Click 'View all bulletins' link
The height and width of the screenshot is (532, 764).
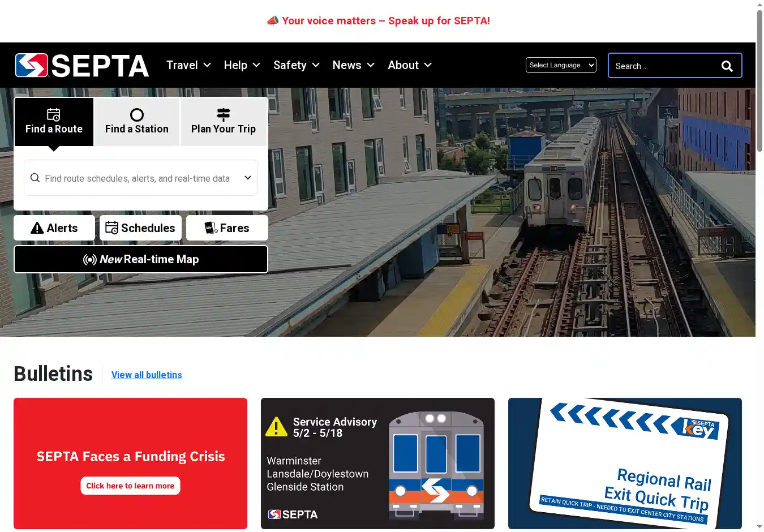point(147,375)
